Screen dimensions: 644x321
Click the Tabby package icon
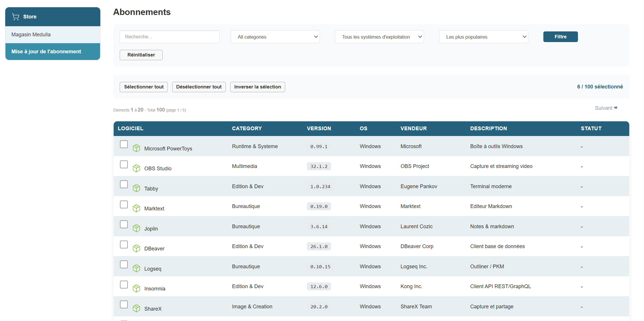(x=136, y=188)
